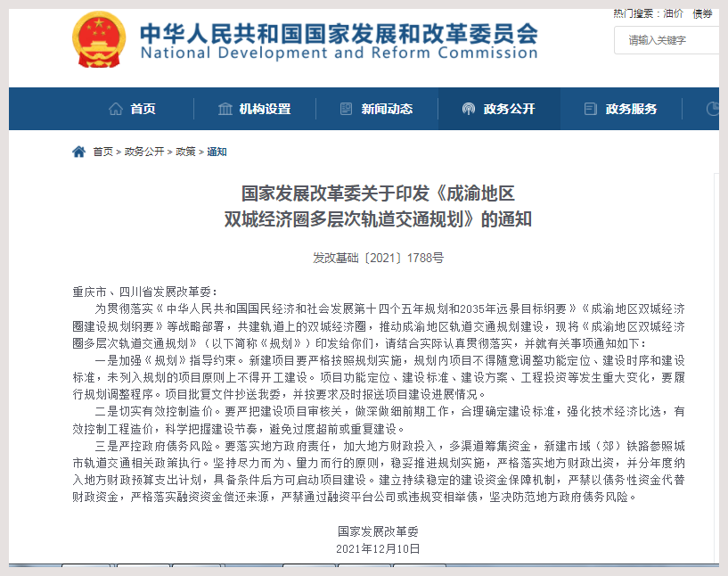The height and width of the screenshot is (576, 728).
Task: Open the 机构设置 navigation menu
Action: pos(265,110)
